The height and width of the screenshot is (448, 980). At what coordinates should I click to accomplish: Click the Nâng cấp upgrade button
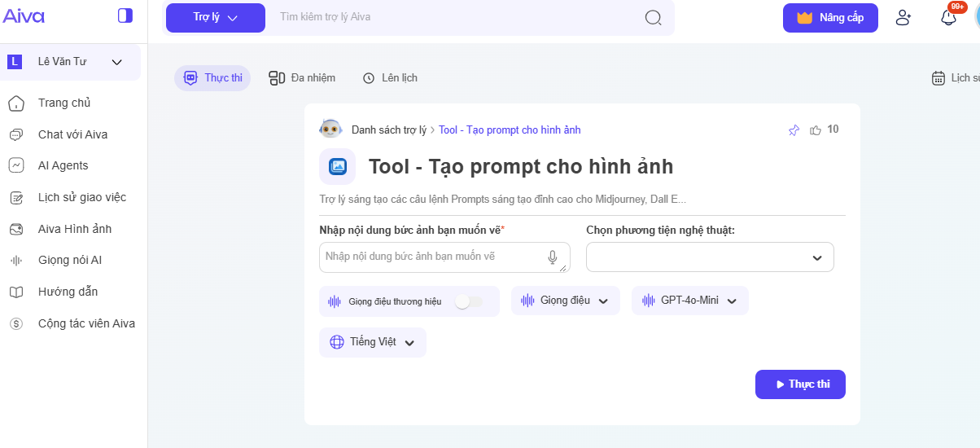click(830, 18)
